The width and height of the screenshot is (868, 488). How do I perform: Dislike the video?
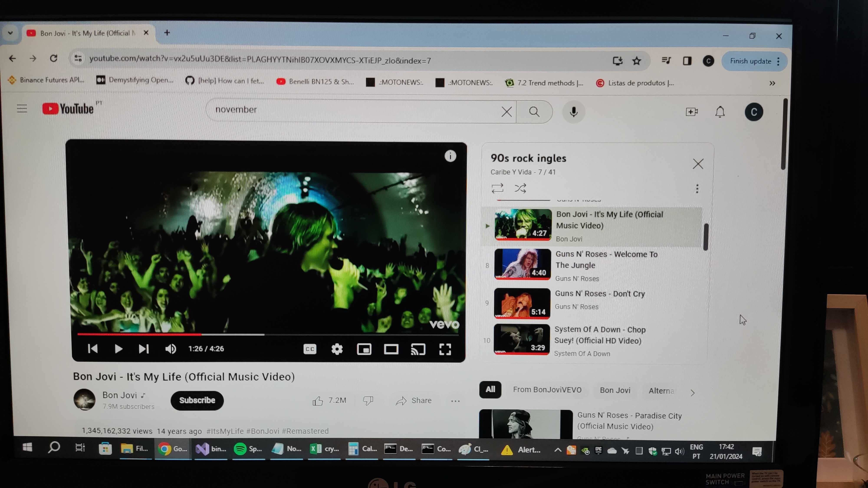click(x=368, y=400)
